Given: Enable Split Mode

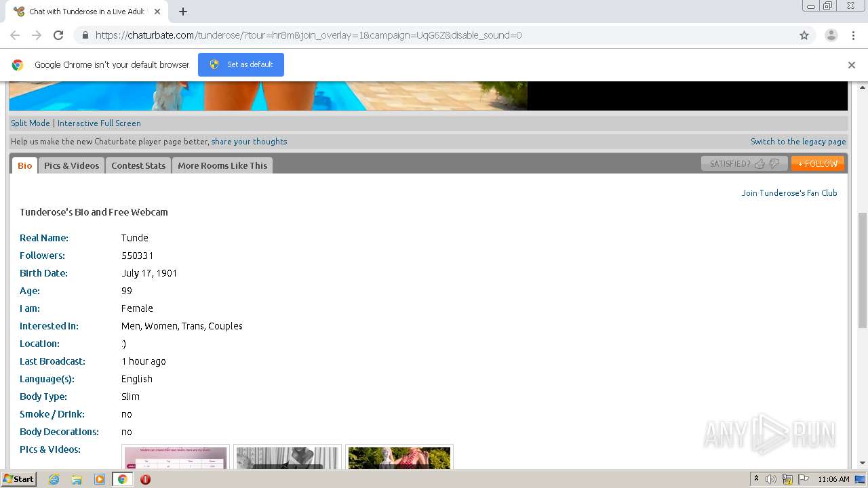Looking at the screenshot, I should pos(31,123).
